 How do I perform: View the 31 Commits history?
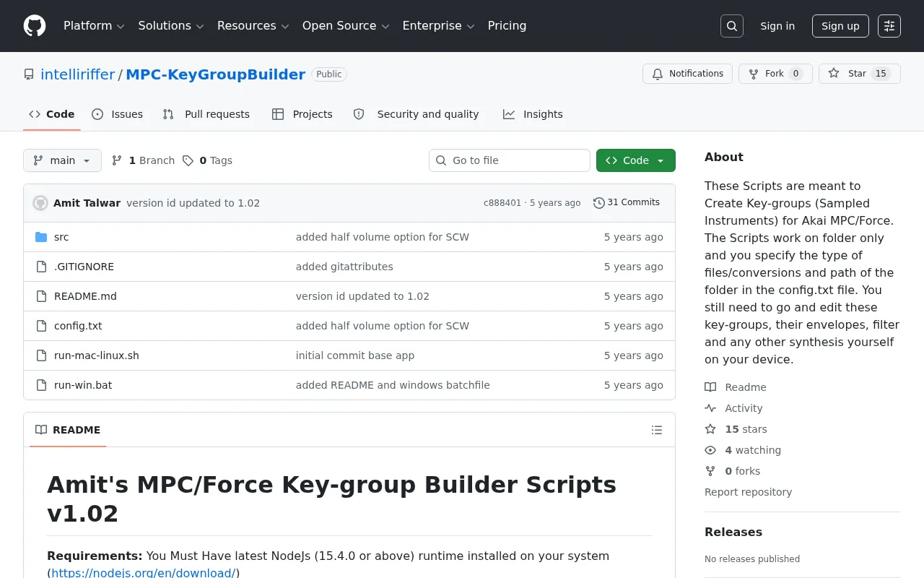(627, 203)
